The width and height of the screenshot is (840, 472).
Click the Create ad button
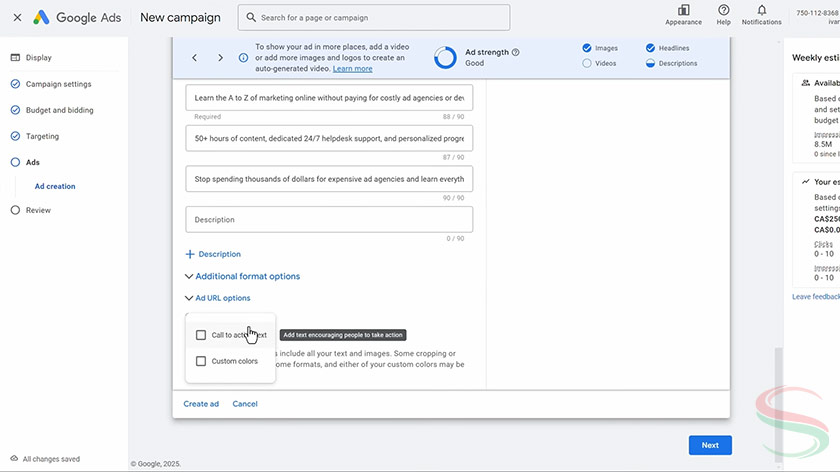click(x=201, y=404)
